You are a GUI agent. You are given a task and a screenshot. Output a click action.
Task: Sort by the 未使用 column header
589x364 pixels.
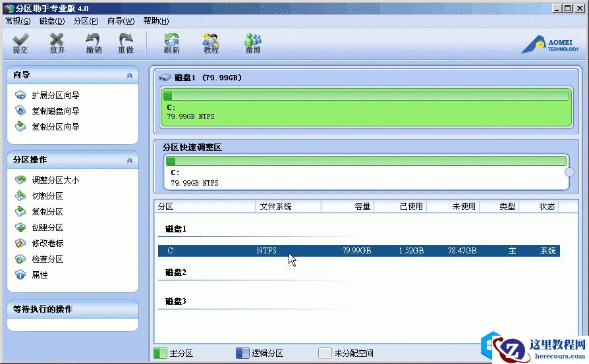click(453, 207)
